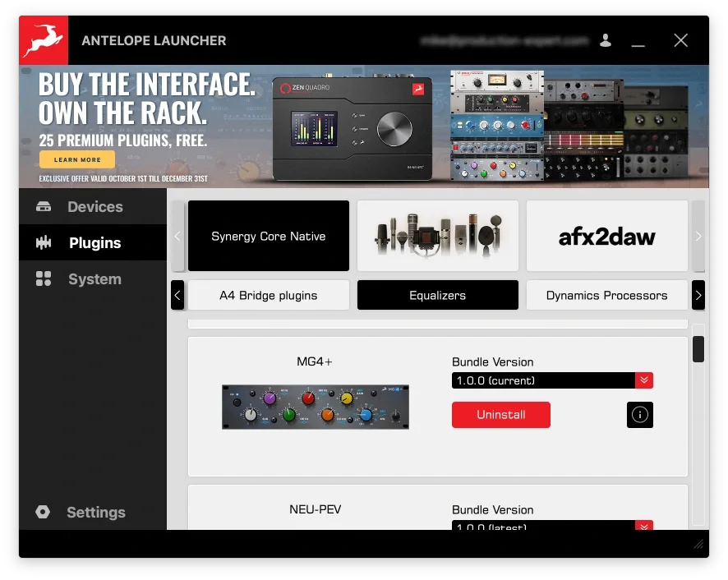The width and height of the screenshot is (728, 580).
Task: Select the Synergy Core Native tile
Action: (x=268, y=236)
